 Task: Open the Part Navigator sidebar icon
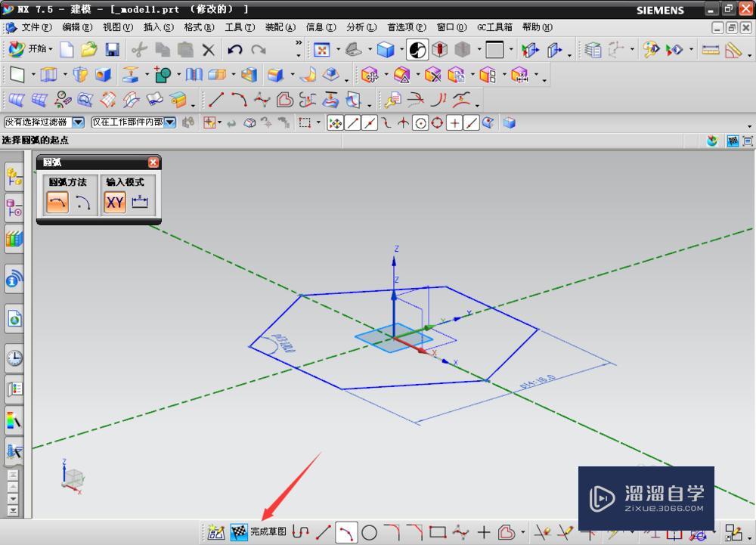click(14, 209)
